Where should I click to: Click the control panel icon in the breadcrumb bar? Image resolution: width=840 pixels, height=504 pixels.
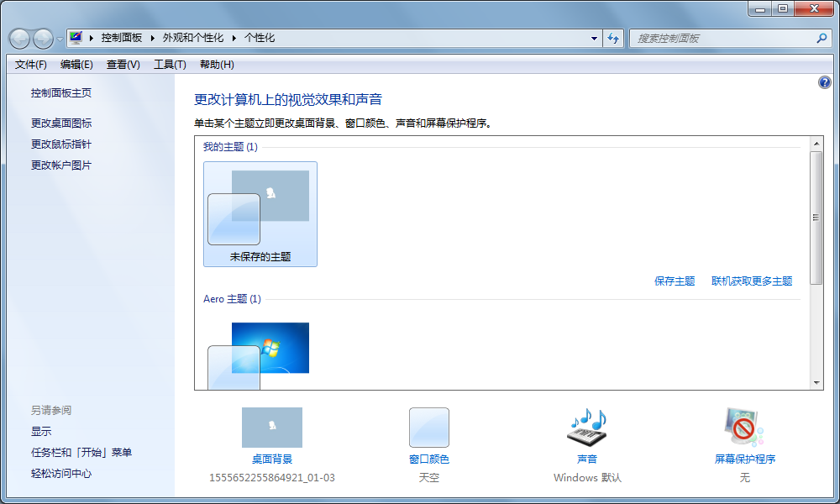(76, 38)
